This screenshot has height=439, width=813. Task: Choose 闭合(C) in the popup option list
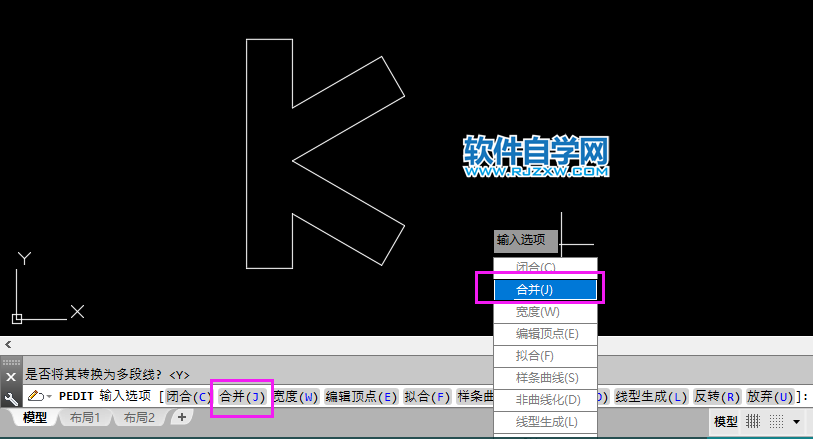[545, 268]
